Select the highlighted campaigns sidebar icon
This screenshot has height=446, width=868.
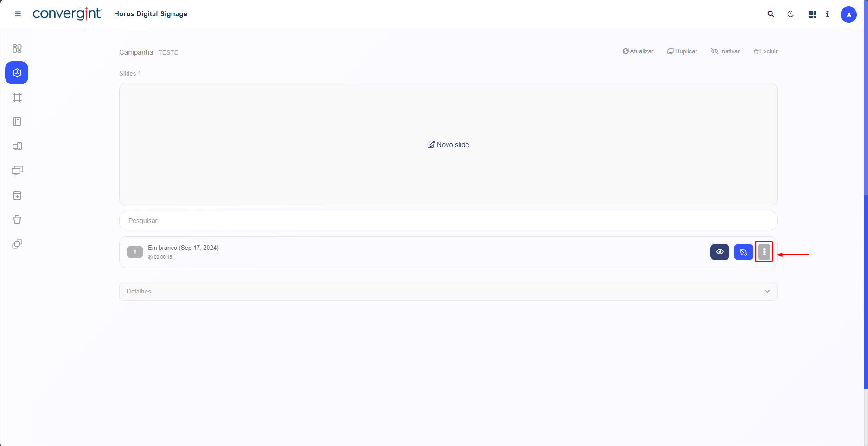(17, 73)
